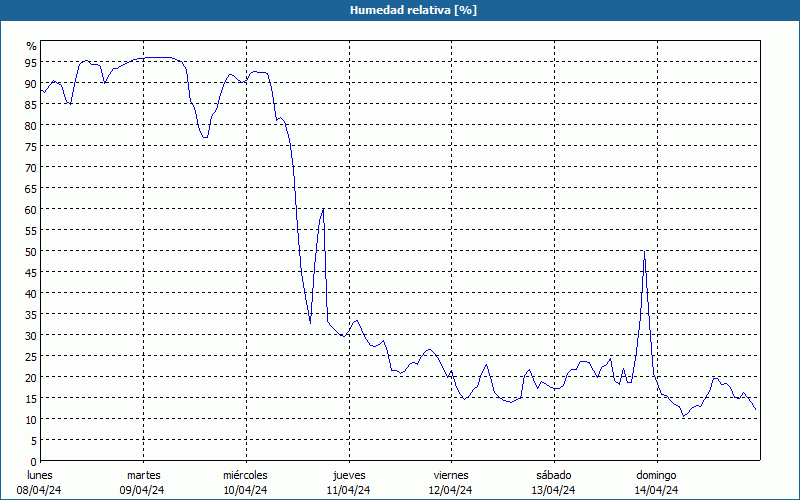Click the '14/04/24' date label
The width and height of the screenshot is (800, 500).
656,490
